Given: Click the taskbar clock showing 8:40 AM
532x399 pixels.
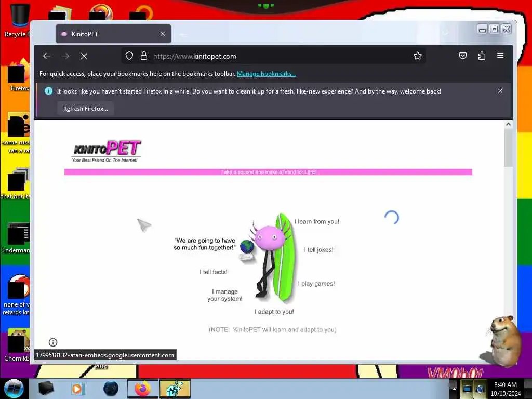Looking at the screenshot, I should 506,389.
